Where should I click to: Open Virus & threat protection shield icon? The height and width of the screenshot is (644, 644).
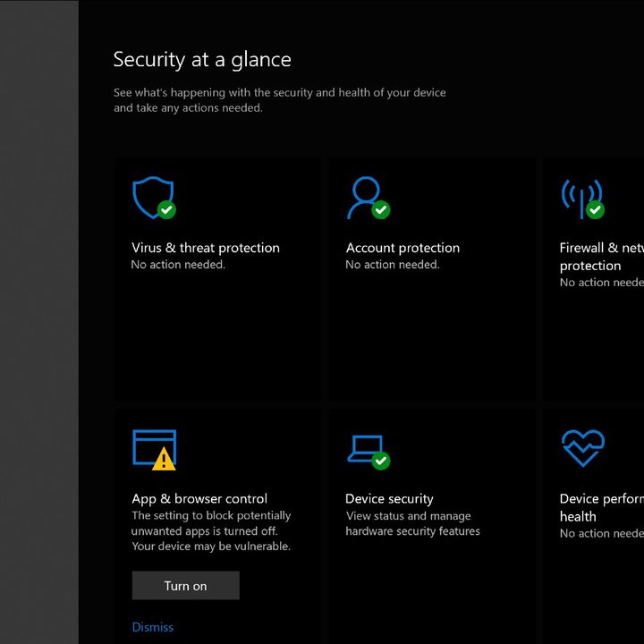coord(154,198)
